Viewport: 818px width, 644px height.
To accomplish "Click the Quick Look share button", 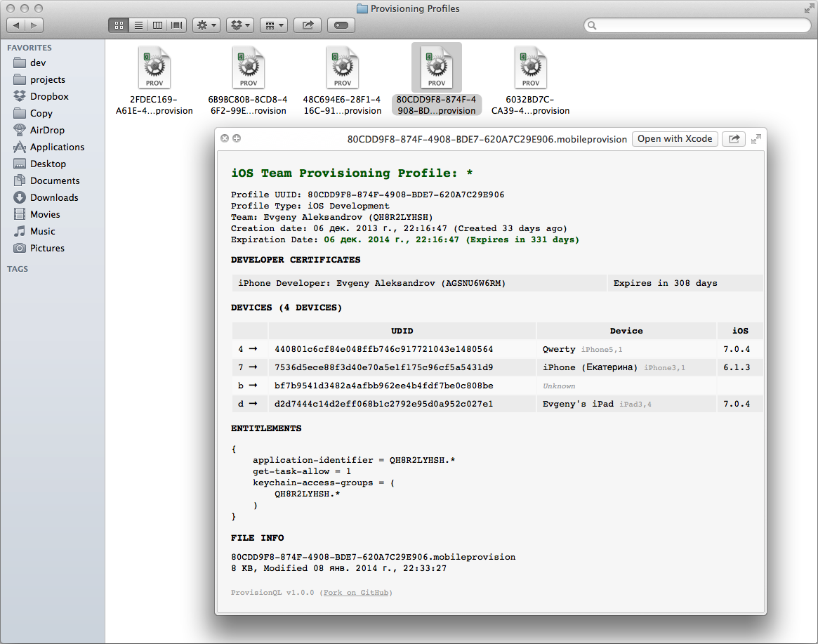I will tap(734, 139).
